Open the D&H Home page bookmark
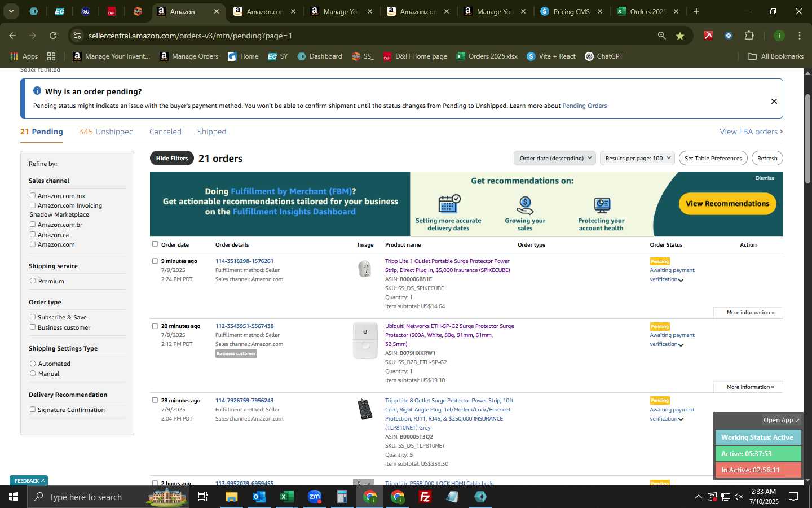The image size is (812, 508). click(415, 56)
